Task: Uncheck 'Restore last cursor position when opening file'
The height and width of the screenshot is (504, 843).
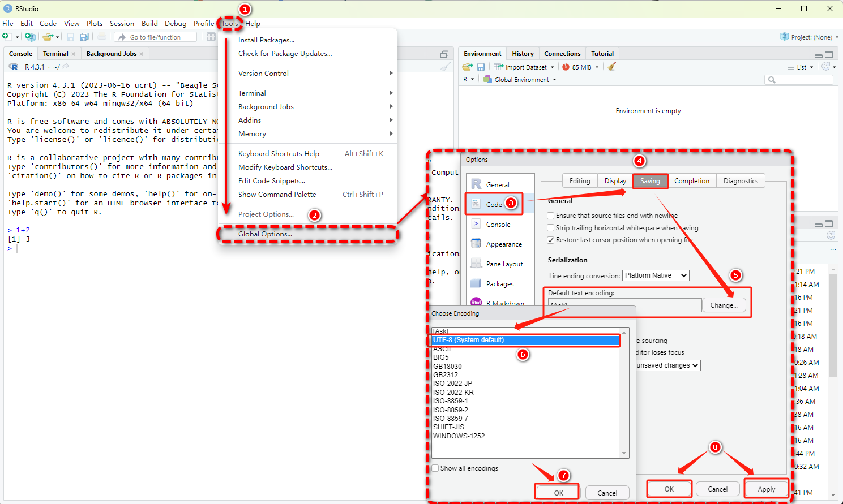Action: [x=550, y=240]
